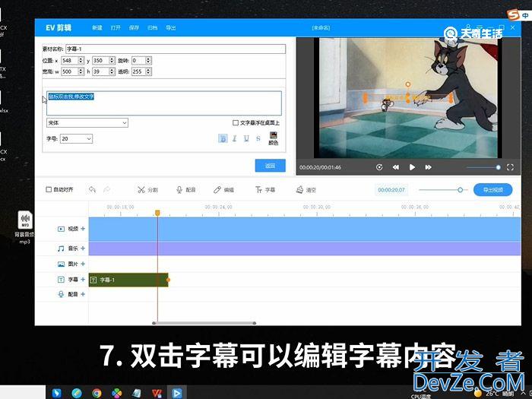Click the orange playhead marker on the ruler
The image size is (532, 399).
pos(157,213)
